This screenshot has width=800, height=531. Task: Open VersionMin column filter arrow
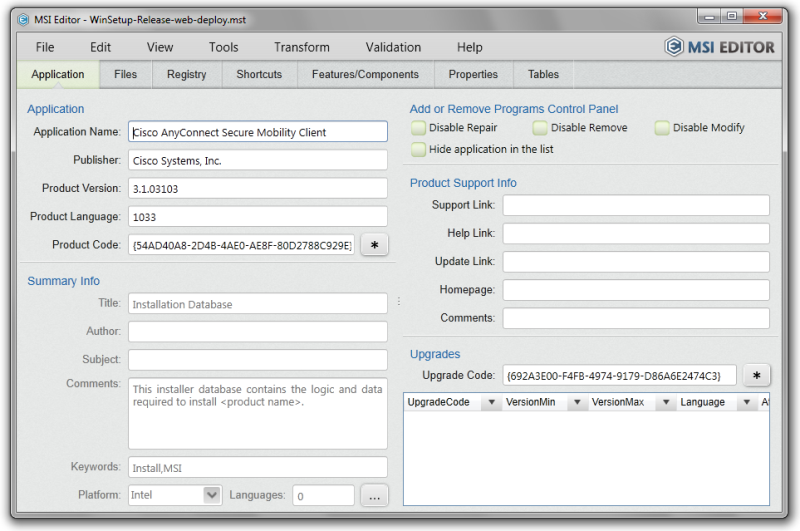(x=577, y=402)
